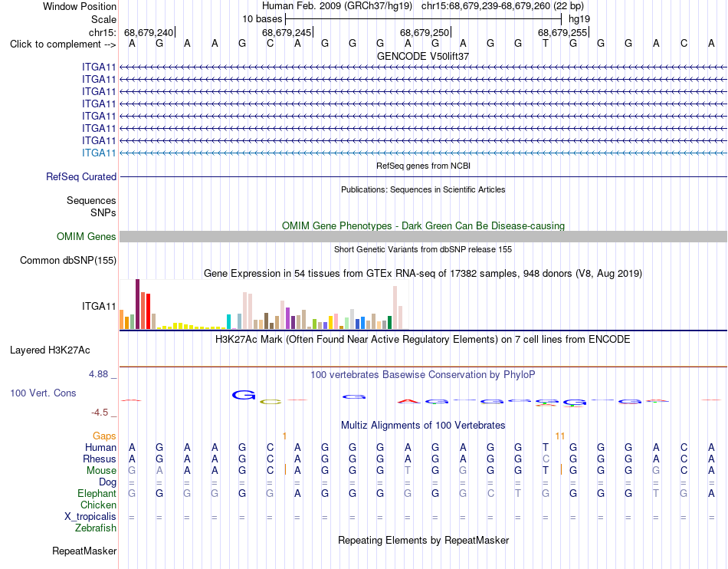Click the X_tropicalis species row label
Screen dimensions: 728x569
click(90, 517)
